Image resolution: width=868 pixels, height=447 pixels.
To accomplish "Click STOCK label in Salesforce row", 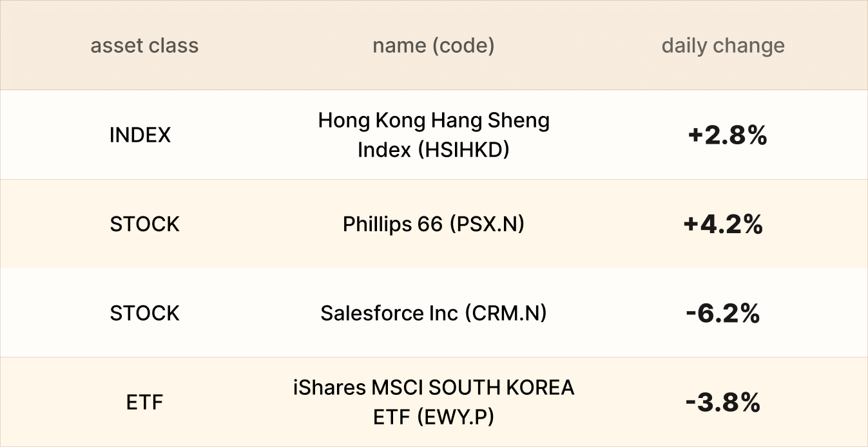I will [144, 313].
